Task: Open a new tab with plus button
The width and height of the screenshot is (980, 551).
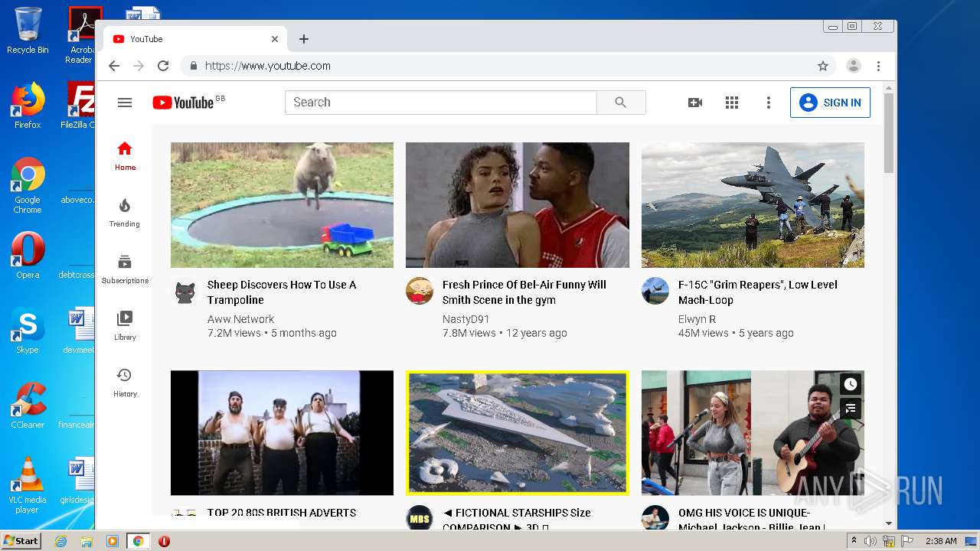Action: [304, 39]
